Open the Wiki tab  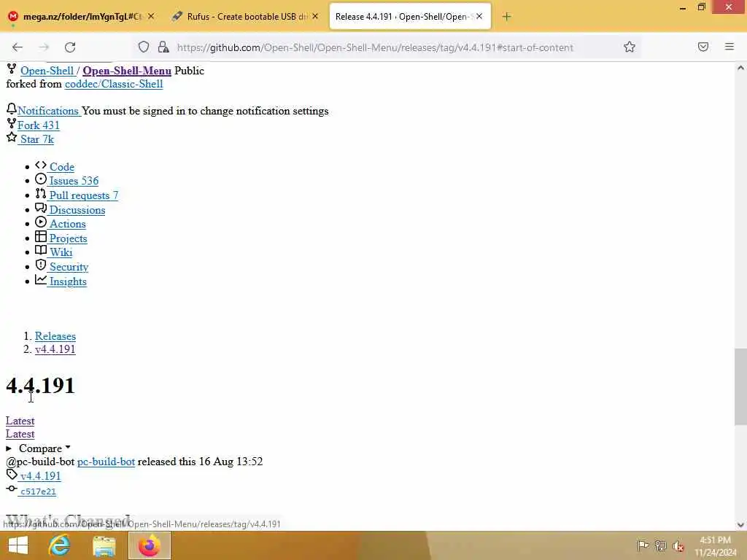(x=61, y=252)
